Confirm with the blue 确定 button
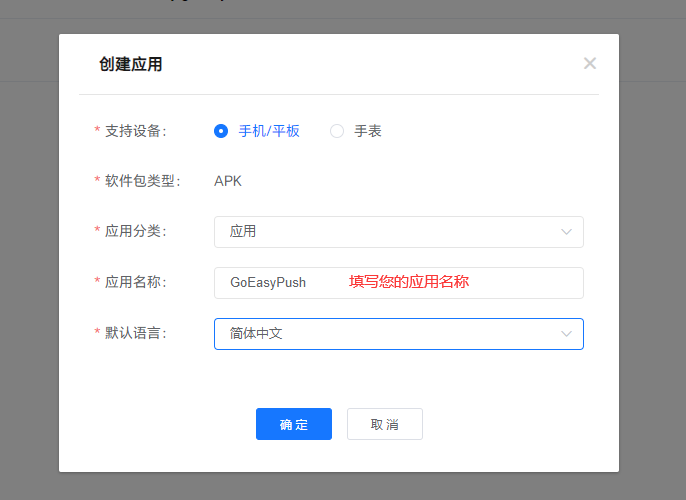 (294, 424)
